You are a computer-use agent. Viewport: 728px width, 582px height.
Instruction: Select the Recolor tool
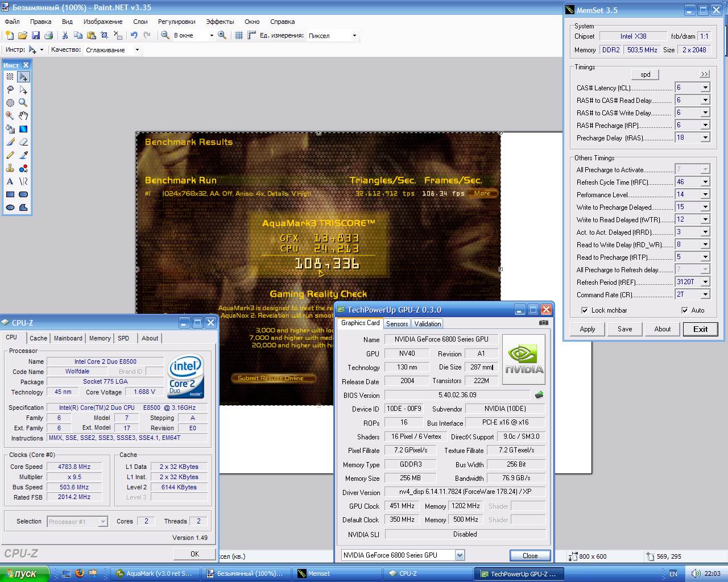23,168
